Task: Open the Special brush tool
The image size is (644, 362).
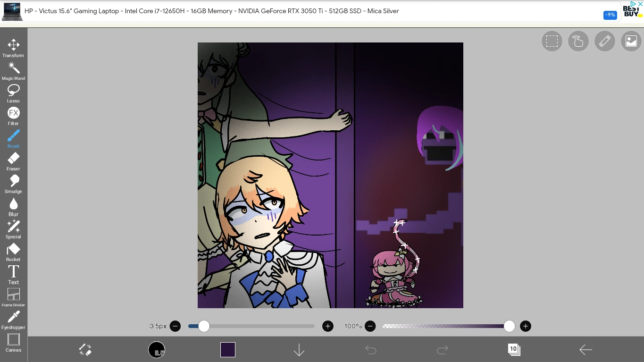Action: point(13,229)
